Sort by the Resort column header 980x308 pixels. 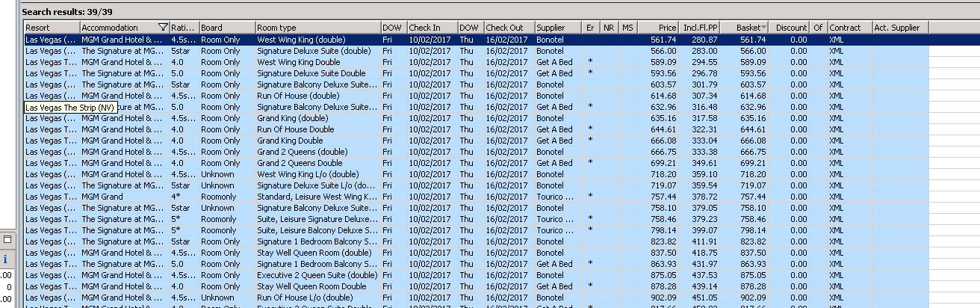52,28
